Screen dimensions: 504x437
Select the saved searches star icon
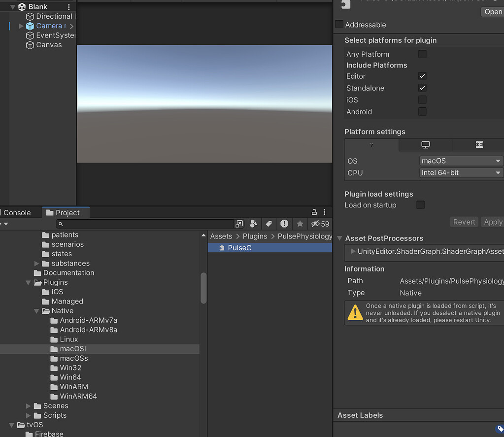pos(300,224)
